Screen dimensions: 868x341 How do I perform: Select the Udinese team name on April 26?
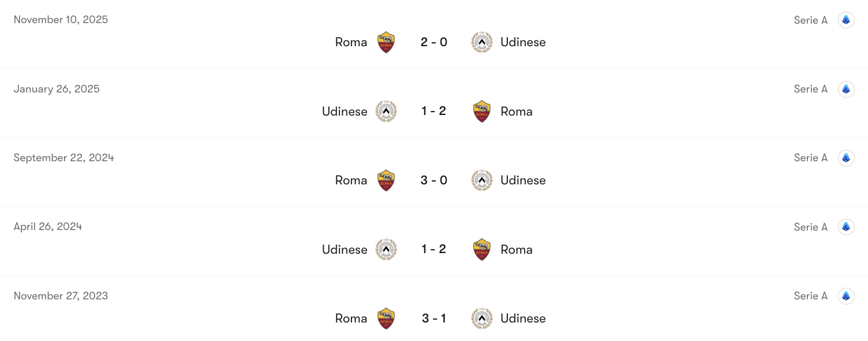[345, 249]
